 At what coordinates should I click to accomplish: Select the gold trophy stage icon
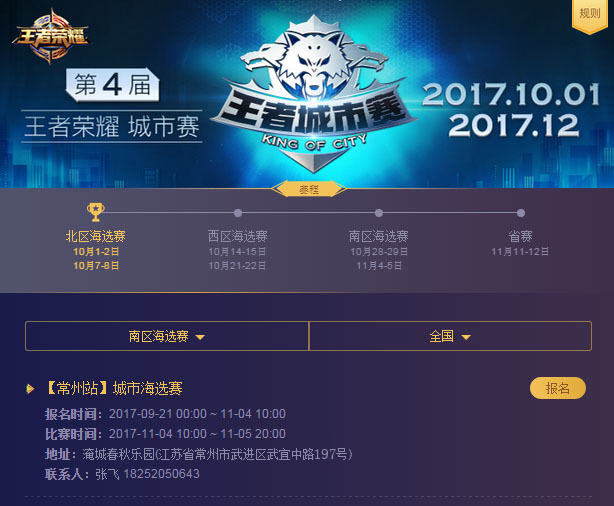[96, 212]
